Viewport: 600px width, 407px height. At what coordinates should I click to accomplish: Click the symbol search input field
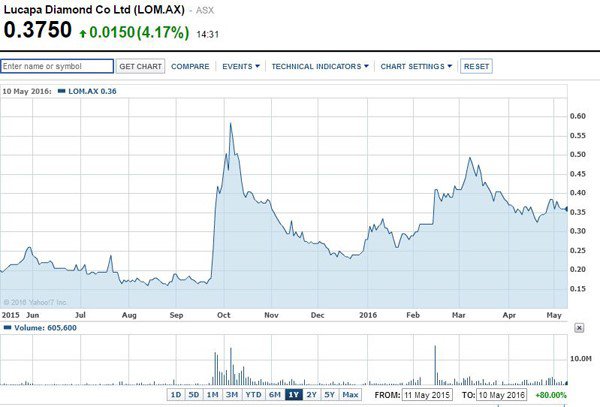tap(57, 66)
